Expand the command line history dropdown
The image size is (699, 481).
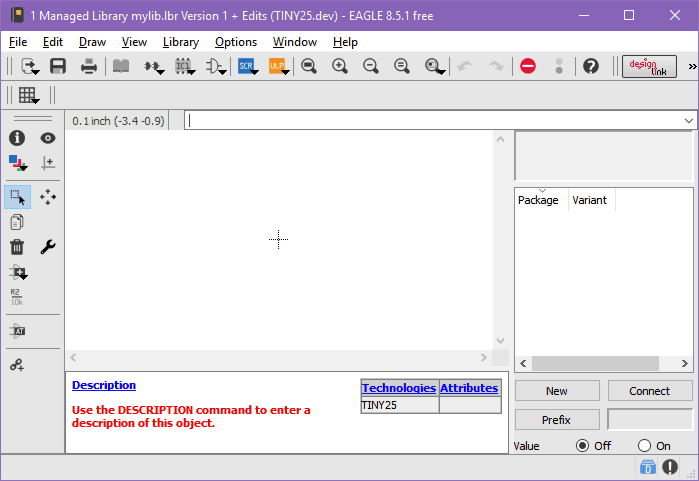[x=688, y=120]
